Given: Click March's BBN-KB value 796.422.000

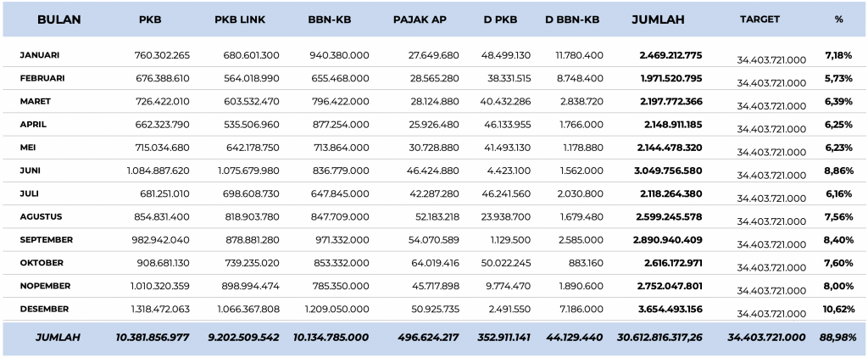Looking at the screenshot, I should 338,102.
